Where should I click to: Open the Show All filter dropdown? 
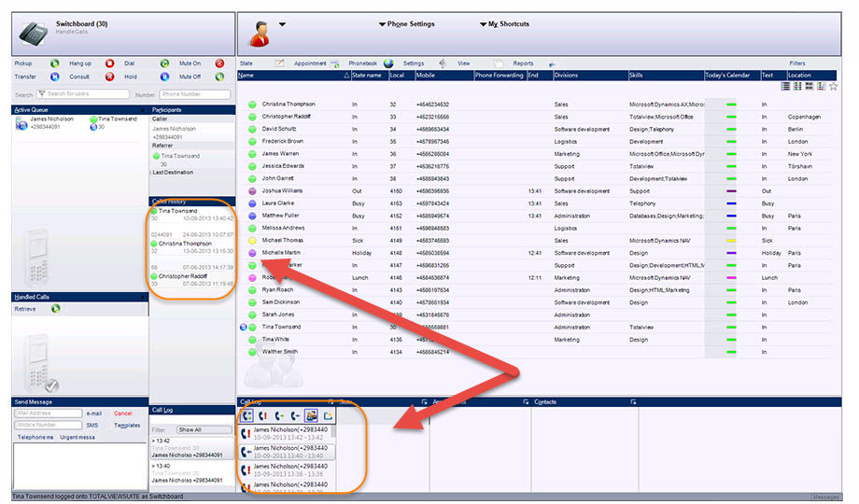pyautogui.click(x=204, y=429)
